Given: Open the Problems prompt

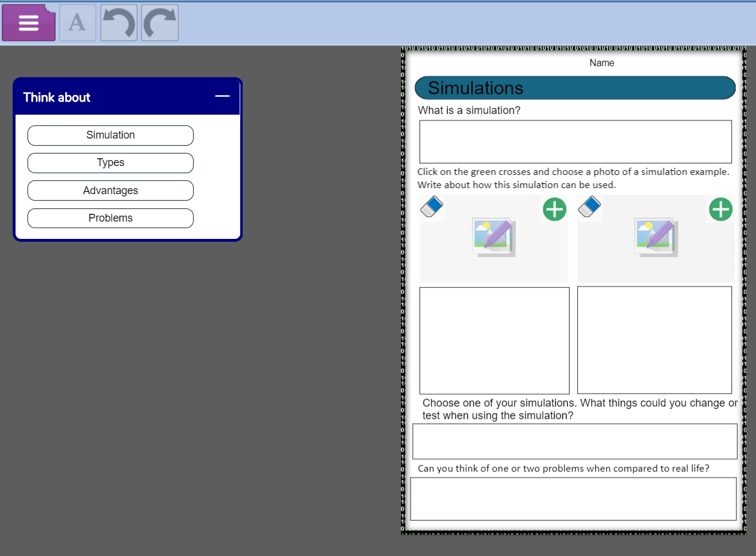Looking at the screenshot, I should point(111,218).
